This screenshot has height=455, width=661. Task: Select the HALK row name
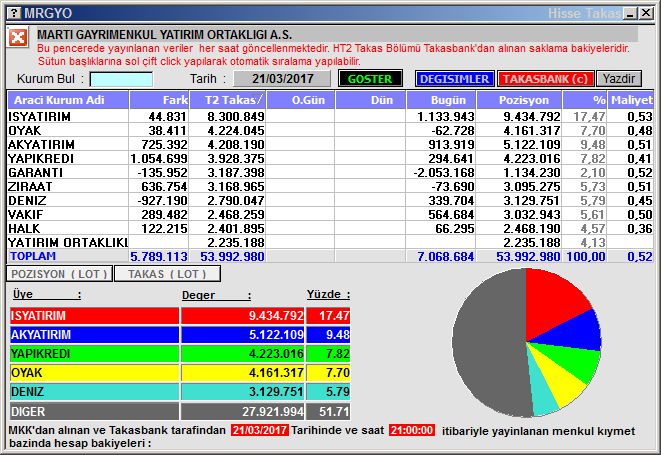coord(24,228)
